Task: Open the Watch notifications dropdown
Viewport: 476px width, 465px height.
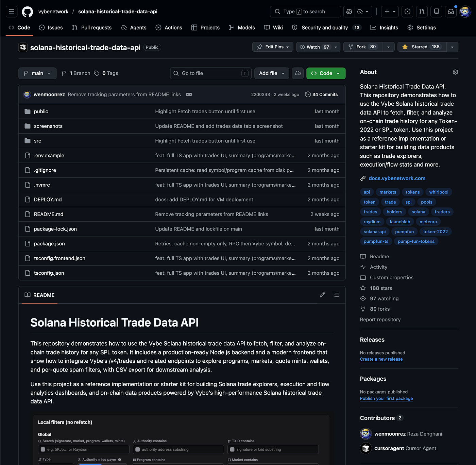Action: pos(318,47)
